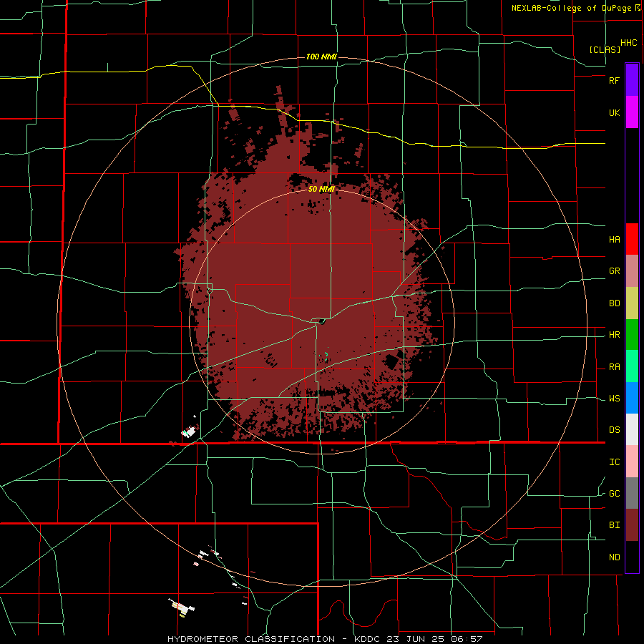This screenshot has width=644, height=644.
Task: Choose the WS blue legend swatch
Action: tap(632, 398)
